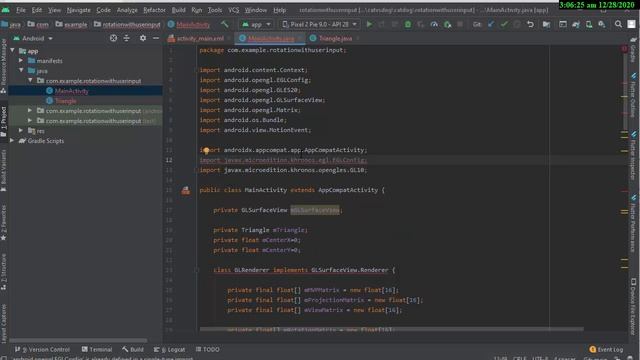Click the Git history clock icon
The image size is (640, 360).
tap(517, 24)
